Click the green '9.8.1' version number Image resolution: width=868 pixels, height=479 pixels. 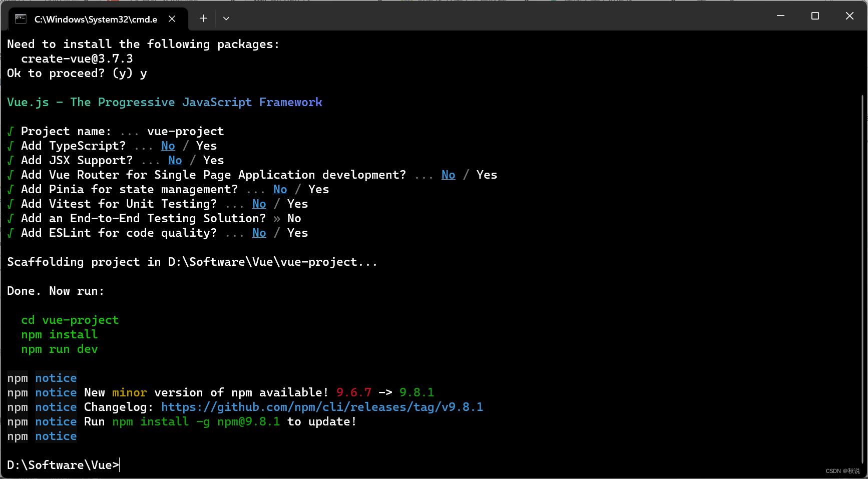click(x=417, y=392)
